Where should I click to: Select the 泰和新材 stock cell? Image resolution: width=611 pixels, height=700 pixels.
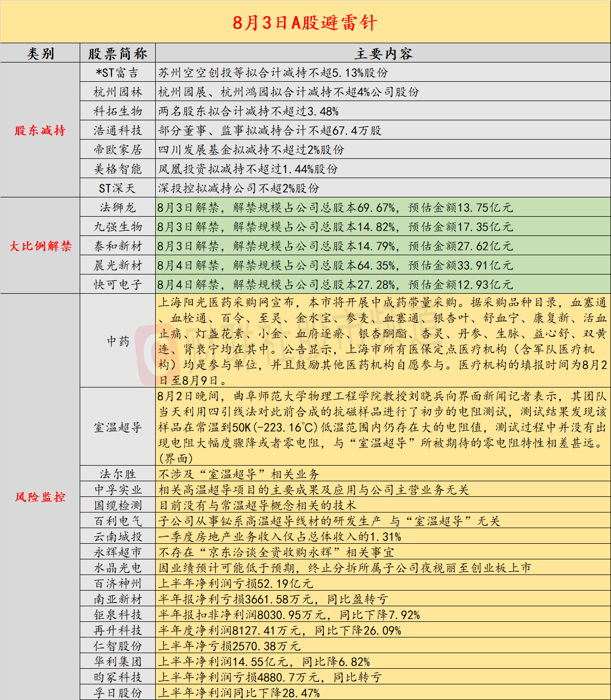(118, 246)
